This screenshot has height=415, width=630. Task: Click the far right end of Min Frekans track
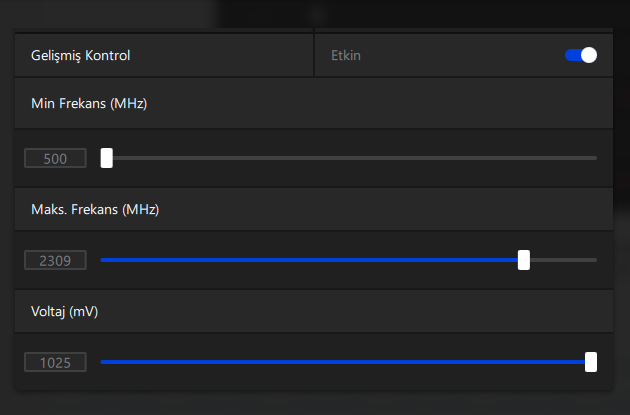click(x=594, y=158)
